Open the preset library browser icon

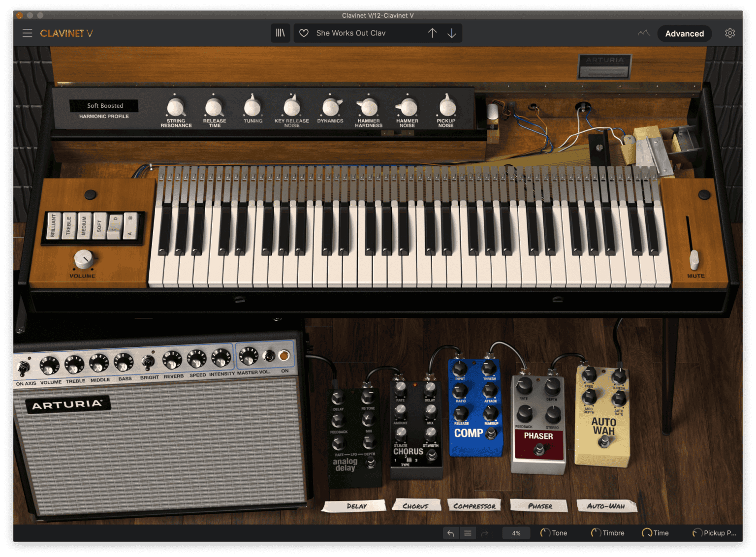pos(281,33)
